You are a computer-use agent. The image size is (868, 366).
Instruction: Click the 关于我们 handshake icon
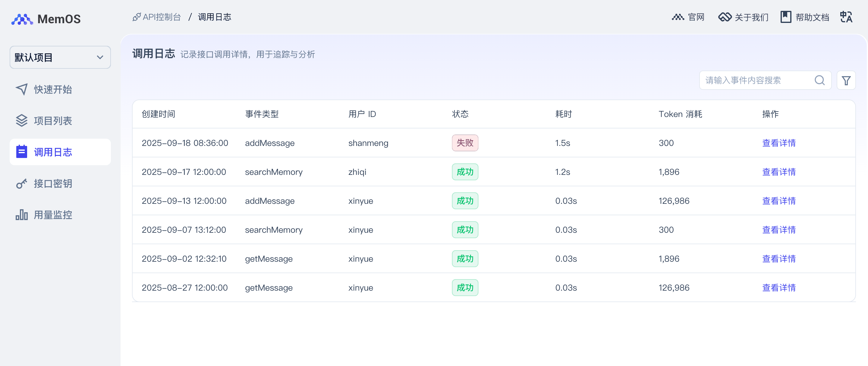[x=725, y=17]
